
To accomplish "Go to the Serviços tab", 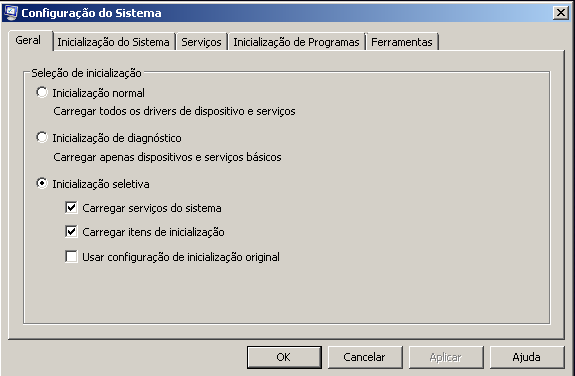I will [x=201, y=42].
